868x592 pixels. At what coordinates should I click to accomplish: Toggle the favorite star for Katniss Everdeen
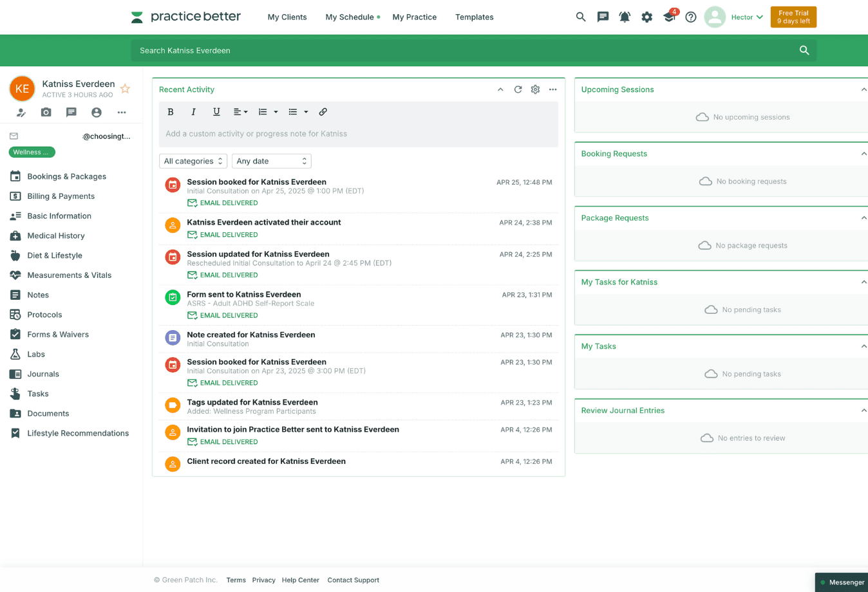126,89
